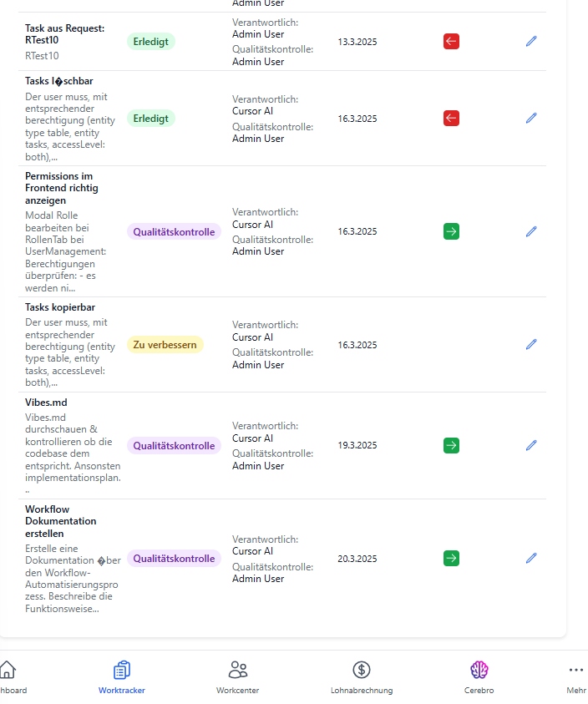Click the Erledigt badge of RTest10 task
Image resolution: width=588 pixels, height=704 pixels.
click(x=151, y=42)
